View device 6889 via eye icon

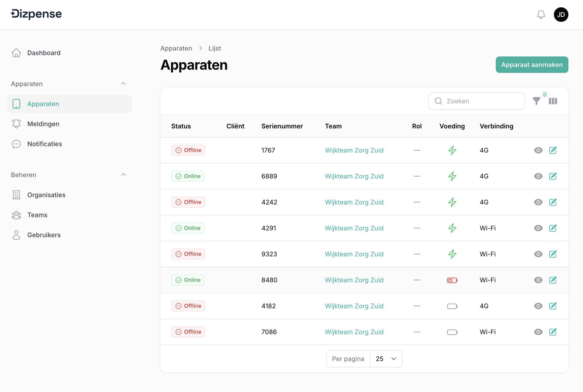pyautogui.click(x=538, y=176)
